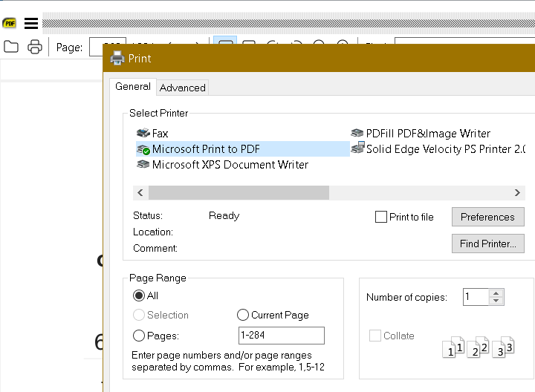
Task: Select Microsoft Print to PDF printer
Action: (x=242, y=149)
